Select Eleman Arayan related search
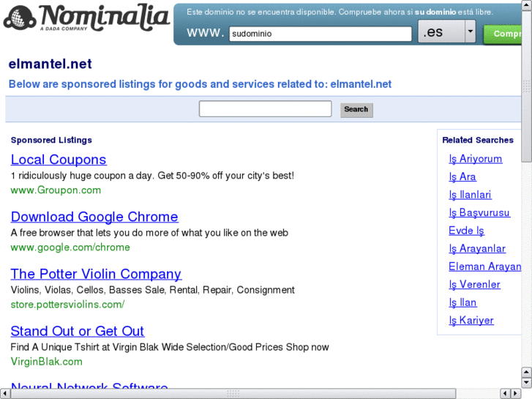The width and height of the screenshot is (532, 399). coord(485,266)
